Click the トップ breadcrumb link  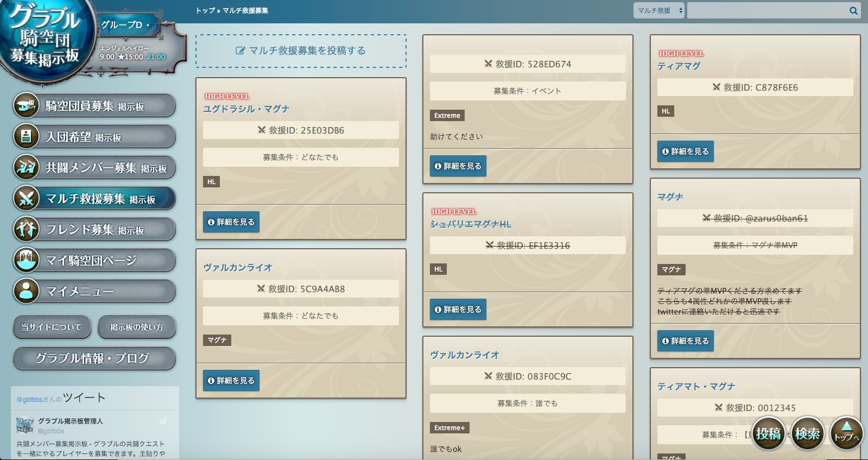[x=205, y=10]
